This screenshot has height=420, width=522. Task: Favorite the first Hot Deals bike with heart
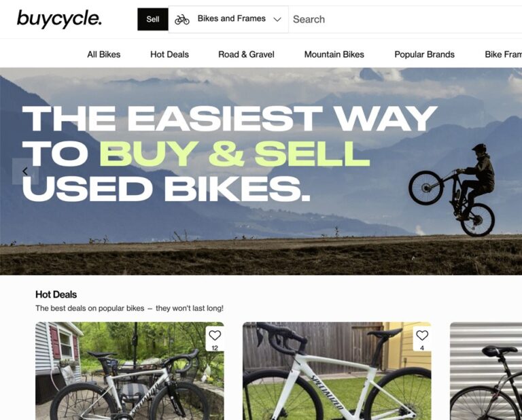pyautogui.click(x=215, y=336)
